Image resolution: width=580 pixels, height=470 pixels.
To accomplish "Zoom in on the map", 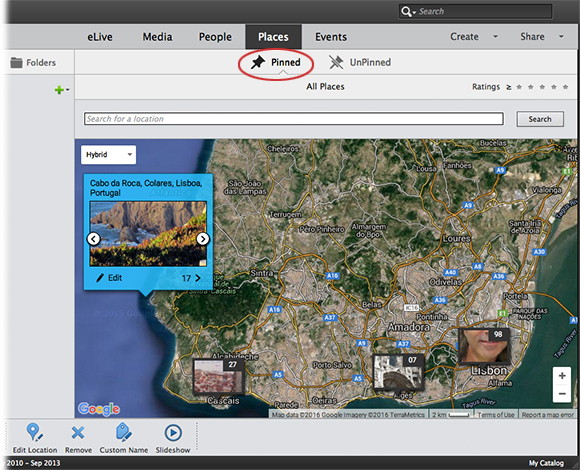I will pyautogui.click(x=562, y=376).
